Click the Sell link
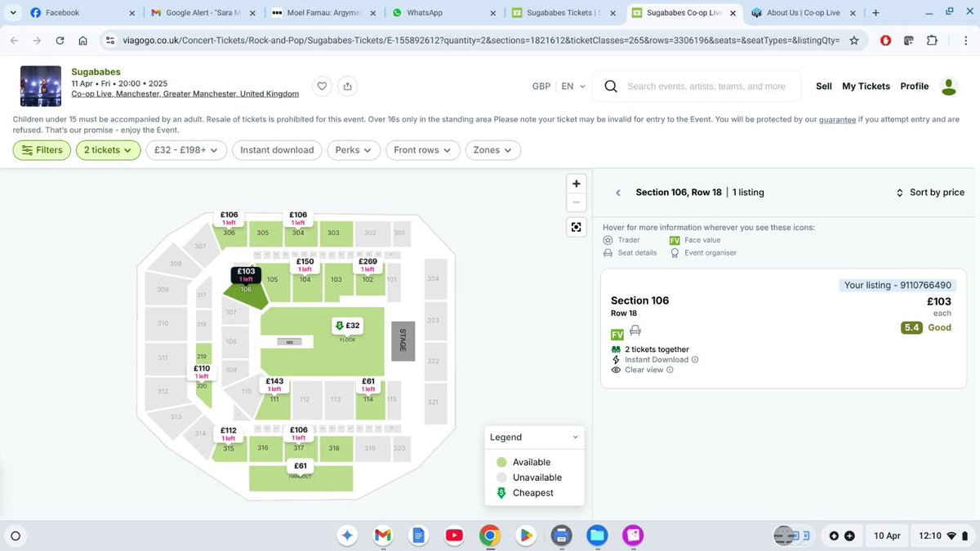980x551 pixels. click(824, 87)
